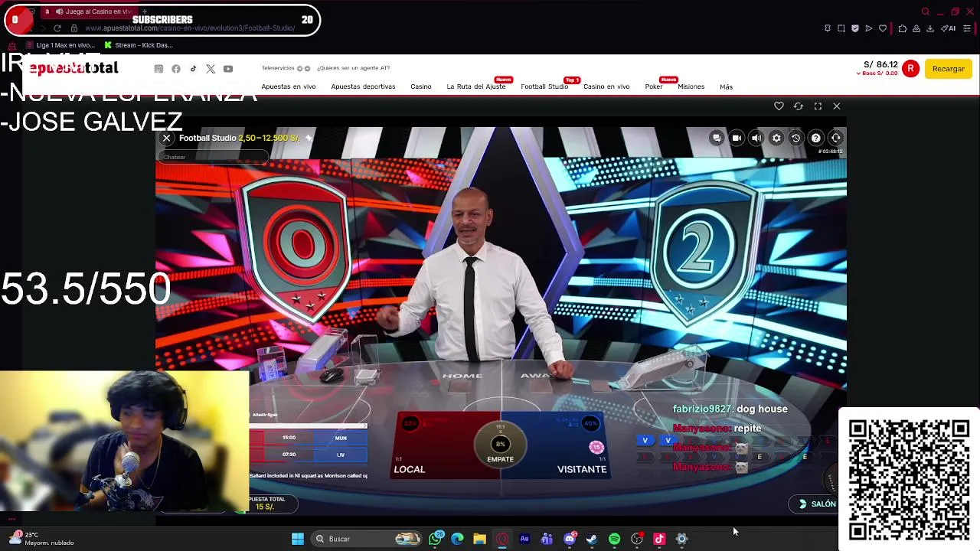Click the Recargar button
The image size is (980, 551).
[949, 69]
